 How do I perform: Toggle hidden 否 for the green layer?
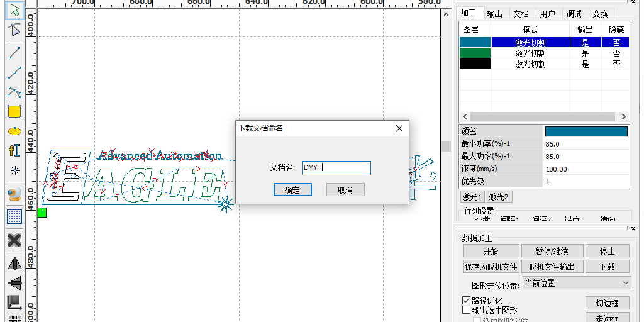point(616,53)
